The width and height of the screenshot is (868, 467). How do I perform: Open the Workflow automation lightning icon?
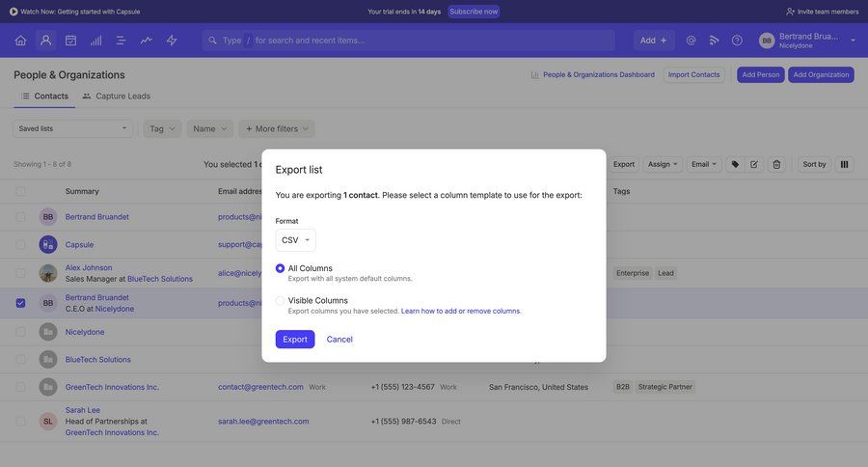[x=172, y=41]
